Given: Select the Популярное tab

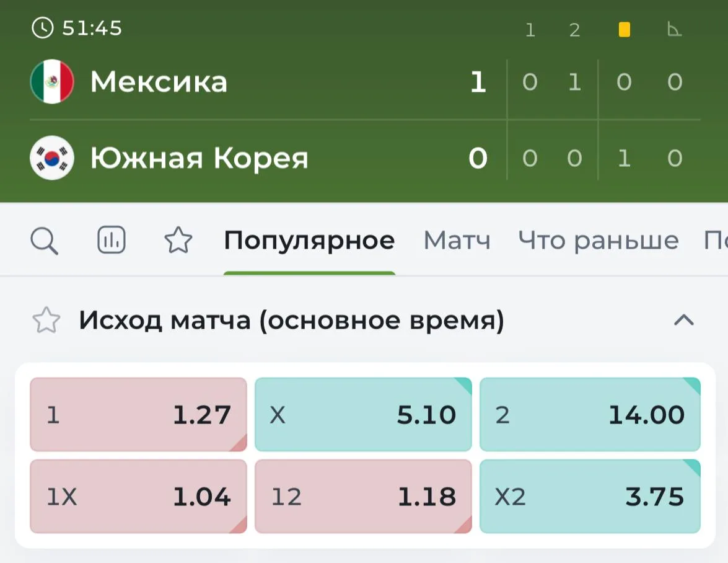Looking at the screenshot, I should tap(309, 241).
